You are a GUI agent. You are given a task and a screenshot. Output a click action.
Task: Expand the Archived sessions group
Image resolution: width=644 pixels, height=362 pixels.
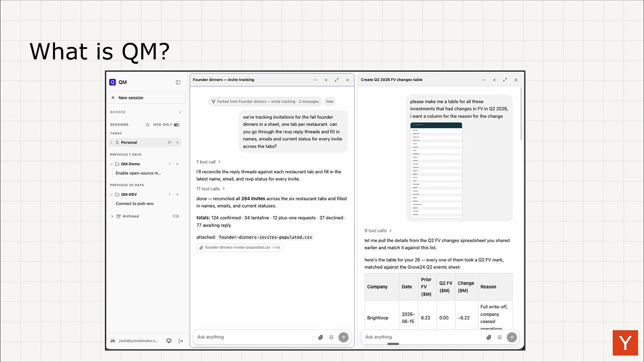(x=112, y=216)
